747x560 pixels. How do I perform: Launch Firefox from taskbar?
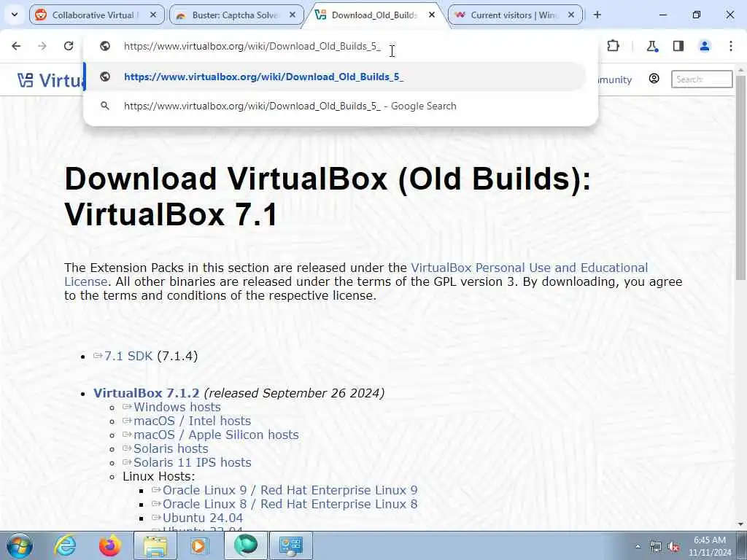(x=109, y=545)
